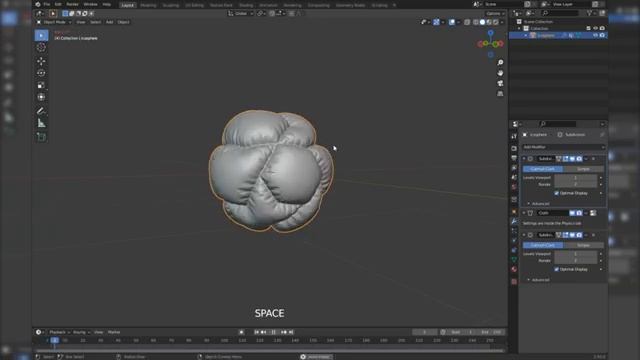Open the Add Modifier dropdown
Screen dimensions: 640x360
pyautogui.click(x=563, y=147)
